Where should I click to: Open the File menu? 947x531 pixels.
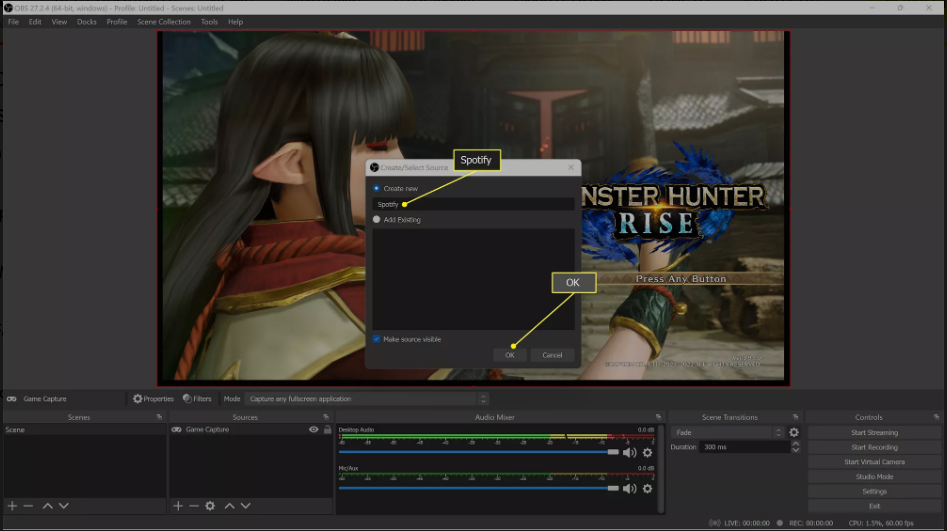pos(13,22)
